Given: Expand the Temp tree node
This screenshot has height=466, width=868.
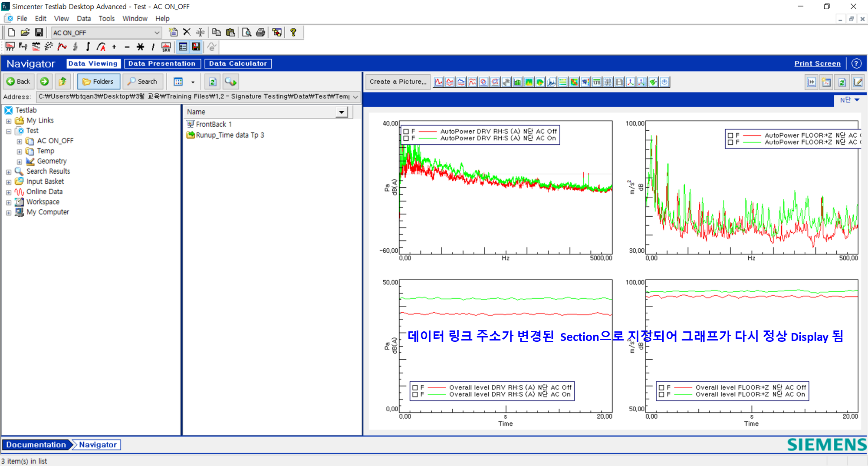Looking at the screenshot, I should [19, 151].
